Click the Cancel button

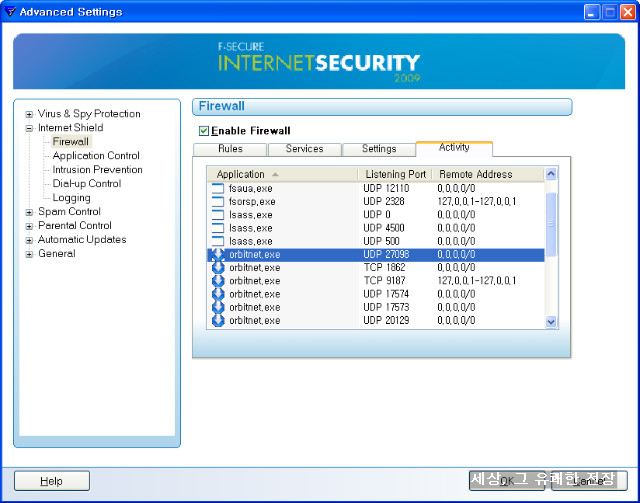point(589,481)
